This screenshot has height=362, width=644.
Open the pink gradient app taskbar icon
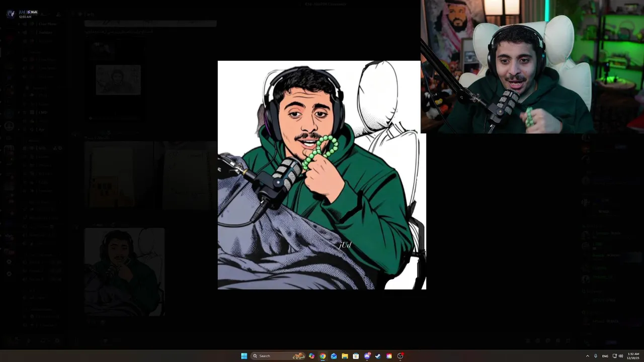(x=389, y=356)
